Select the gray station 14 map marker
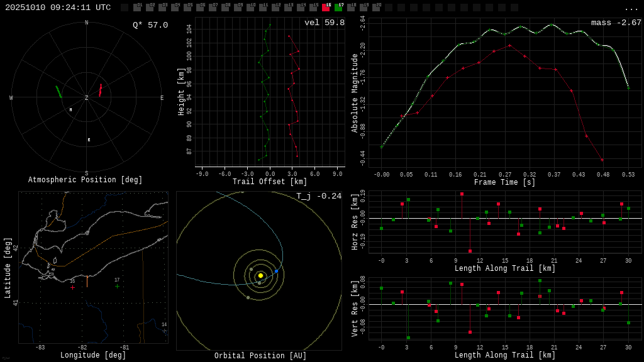644x362 pixels. click(x=165, y=331)
